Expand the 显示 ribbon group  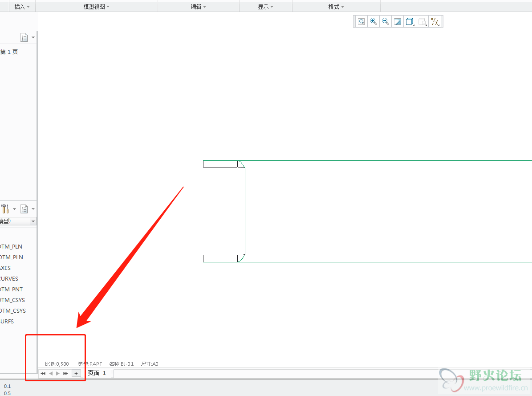tap(266, 7)
